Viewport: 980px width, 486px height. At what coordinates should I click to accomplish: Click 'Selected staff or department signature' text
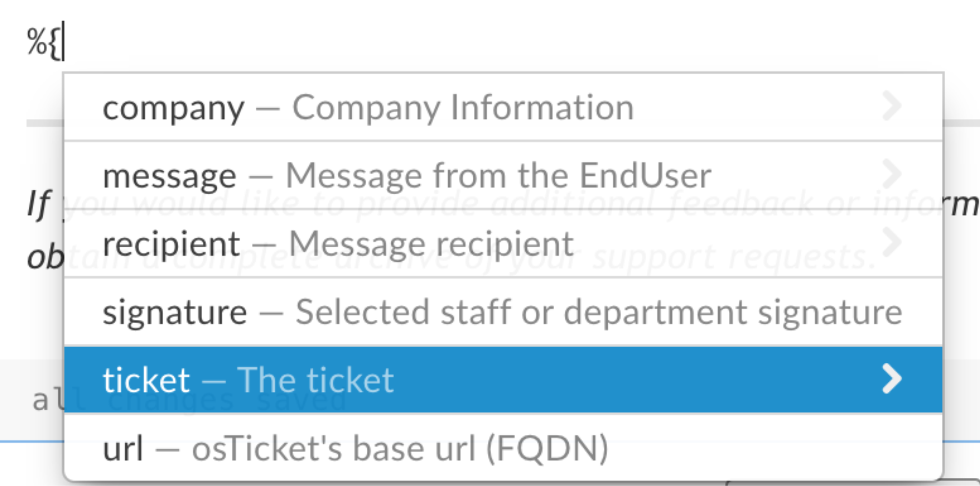(599, 312)
